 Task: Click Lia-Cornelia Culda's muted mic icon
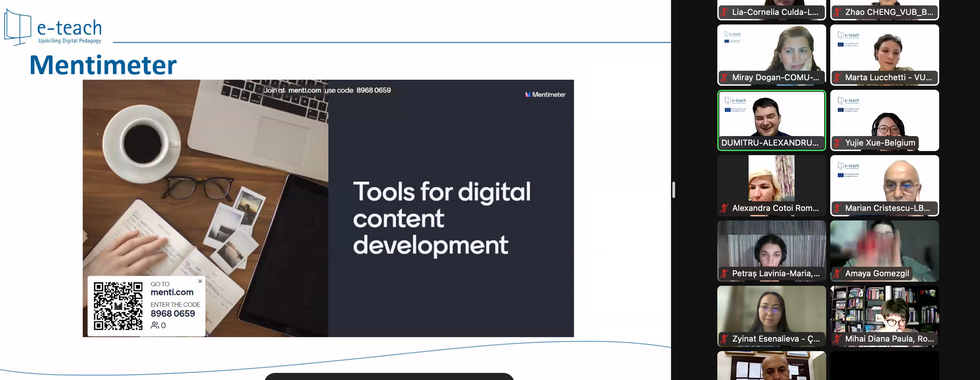(725, 12)
